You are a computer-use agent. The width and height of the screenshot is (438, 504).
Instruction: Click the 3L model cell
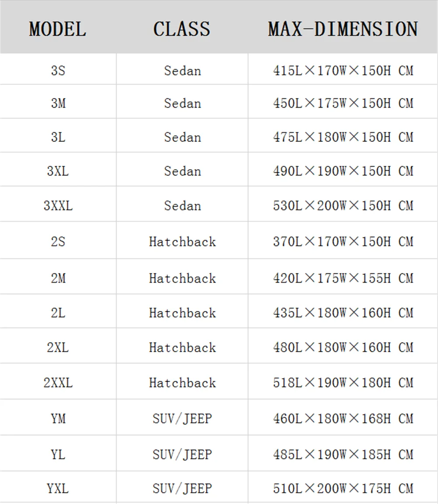point(58,137)
